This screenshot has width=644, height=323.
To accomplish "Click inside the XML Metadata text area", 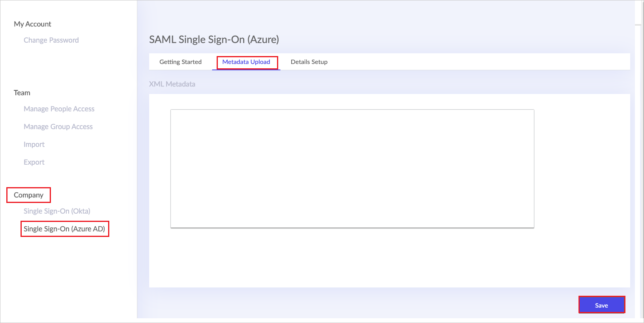I will 352,169.
